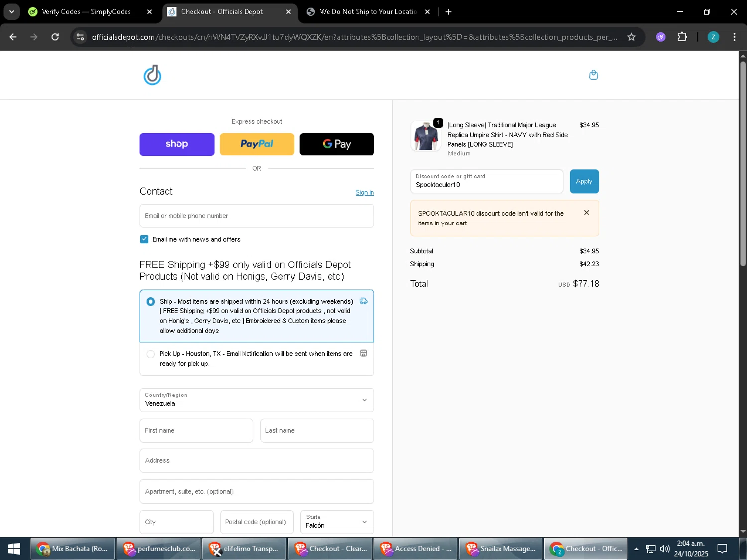The image size is (747, 560).
Task: Apply the discount code
Action: coord(584,181)
